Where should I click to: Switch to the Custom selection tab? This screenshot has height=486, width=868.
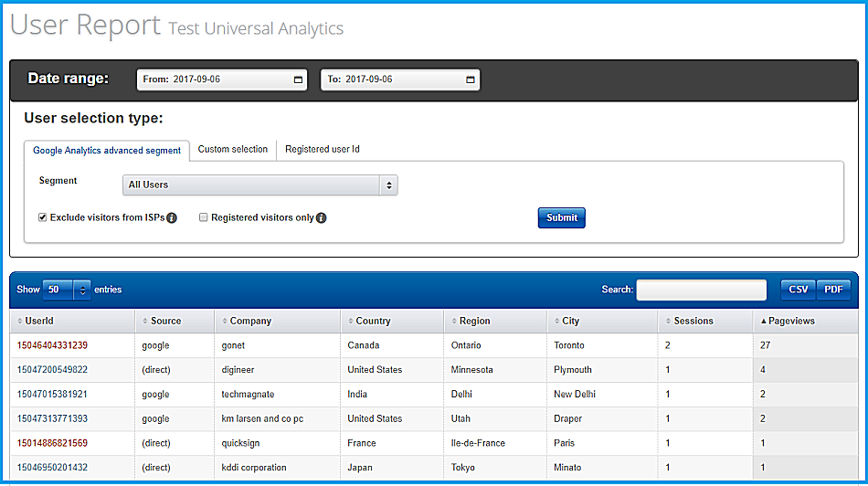tap(233, 149)
